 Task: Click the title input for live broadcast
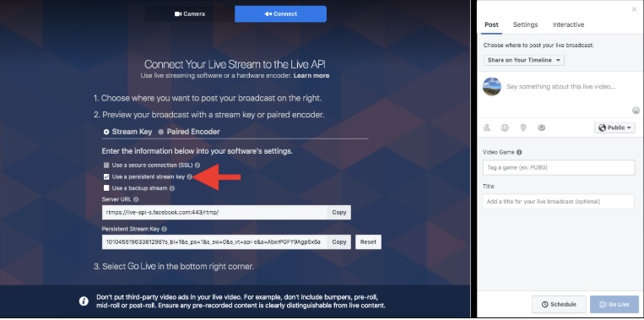[559, 202]
